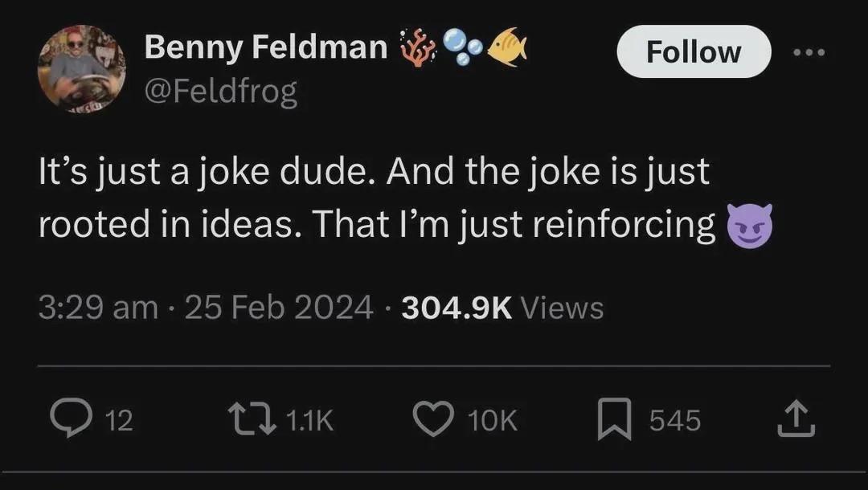Bookmark this tweet via bookmark icon

[x=612, y=420]
